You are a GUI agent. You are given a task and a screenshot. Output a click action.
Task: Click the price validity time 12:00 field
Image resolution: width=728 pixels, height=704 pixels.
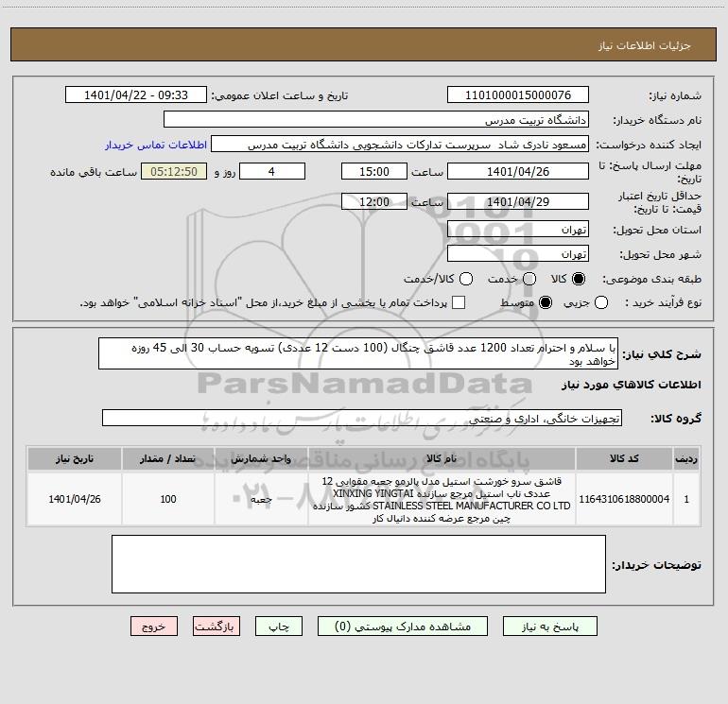pyautogui.click(x=374, y=201)
